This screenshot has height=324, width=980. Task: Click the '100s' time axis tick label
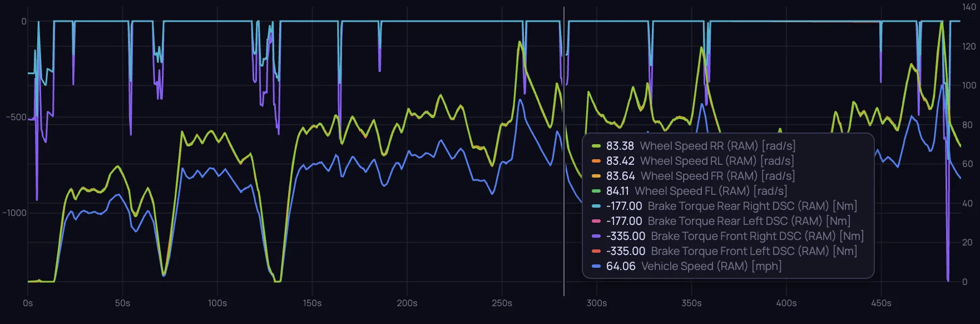pos(217,303)
